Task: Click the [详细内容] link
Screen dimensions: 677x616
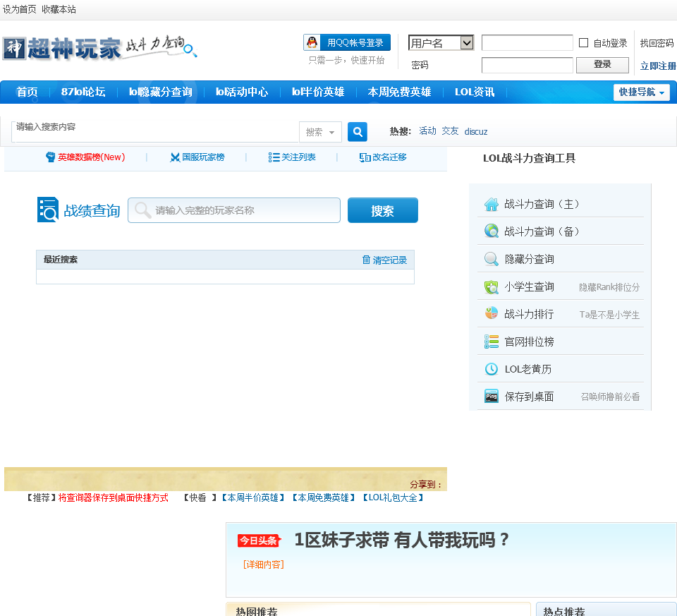Action: pos(263,564)
